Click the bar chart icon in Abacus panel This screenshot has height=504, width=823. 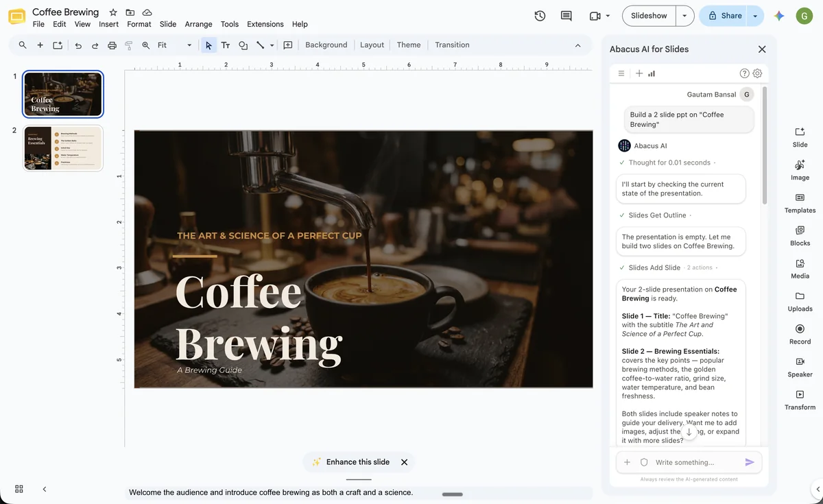652,73
